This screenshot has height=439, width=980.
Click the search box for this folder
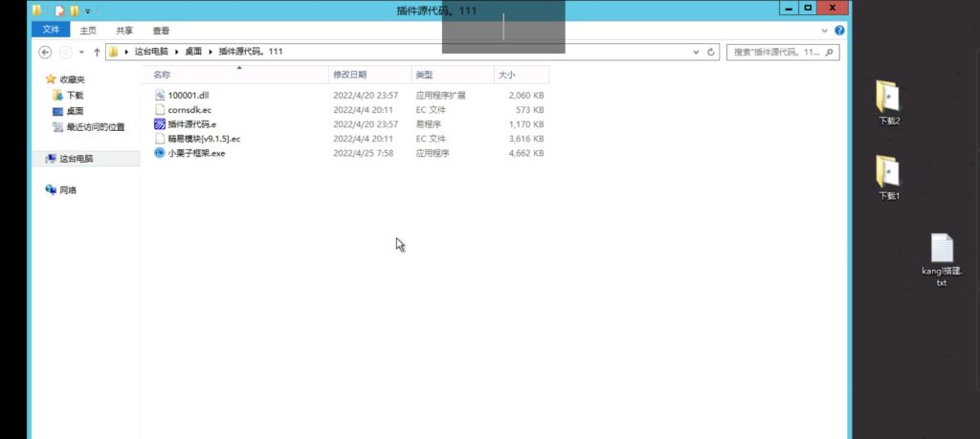click(780, 52)
